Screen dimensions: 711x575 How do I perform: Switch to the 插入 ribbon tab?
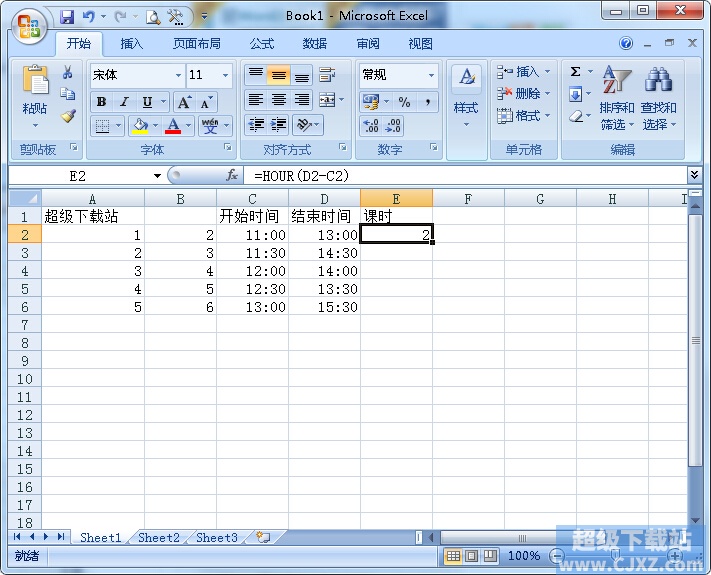(132, 44)
